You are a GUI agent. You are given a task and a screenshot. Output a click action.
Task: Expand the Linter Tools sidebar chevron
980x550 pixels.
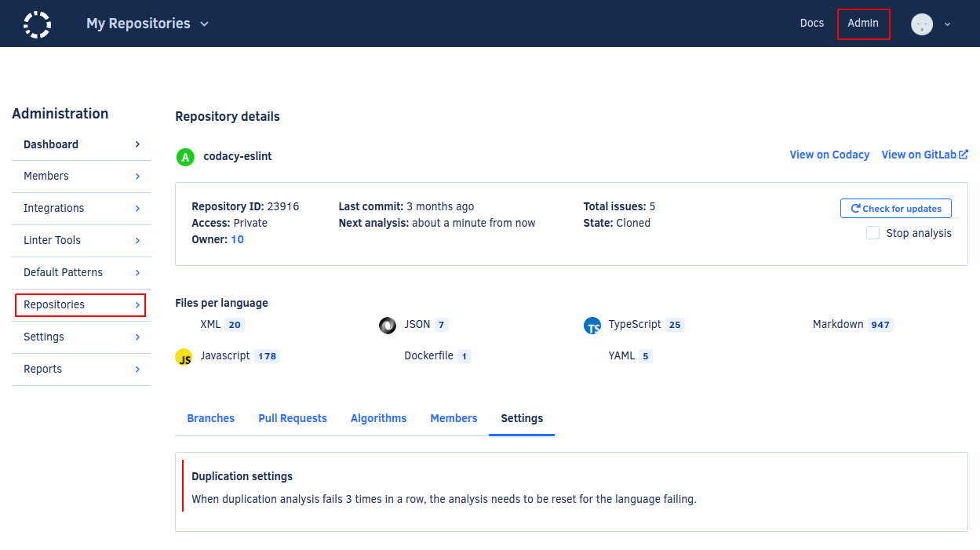pos(137,241)
